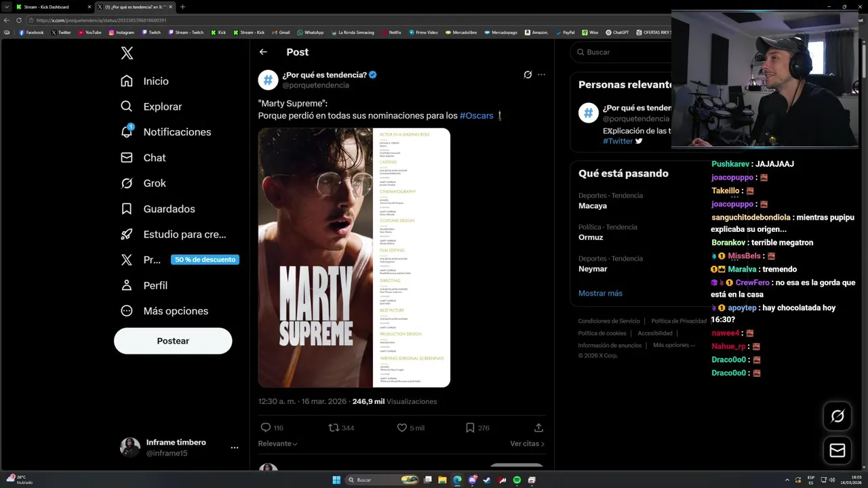Click the Premium 50 % de descuento badge
This screenshot has height=488, width=868.
pos(205,260)
